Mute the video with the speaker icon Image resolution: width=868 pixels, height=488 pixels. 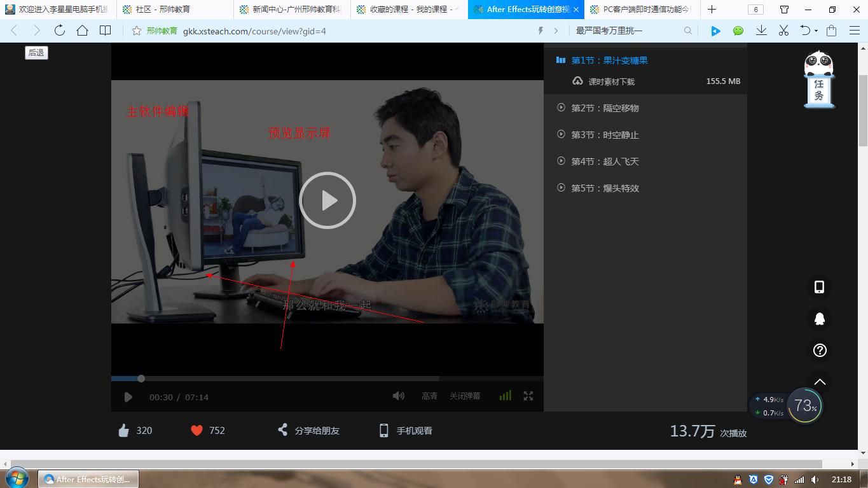398,396
